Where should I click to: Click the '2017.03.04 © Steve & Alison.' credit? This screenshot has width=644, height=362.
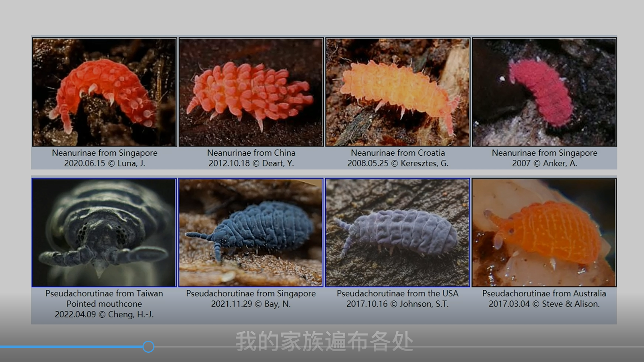544,304
